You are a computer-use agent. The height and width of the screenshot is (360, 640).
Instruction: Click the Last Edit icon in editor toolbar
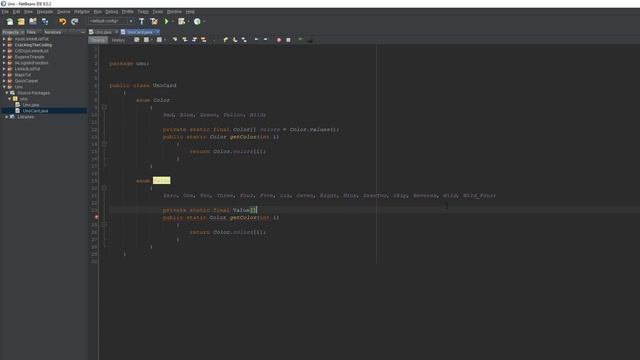coord(137,40)
